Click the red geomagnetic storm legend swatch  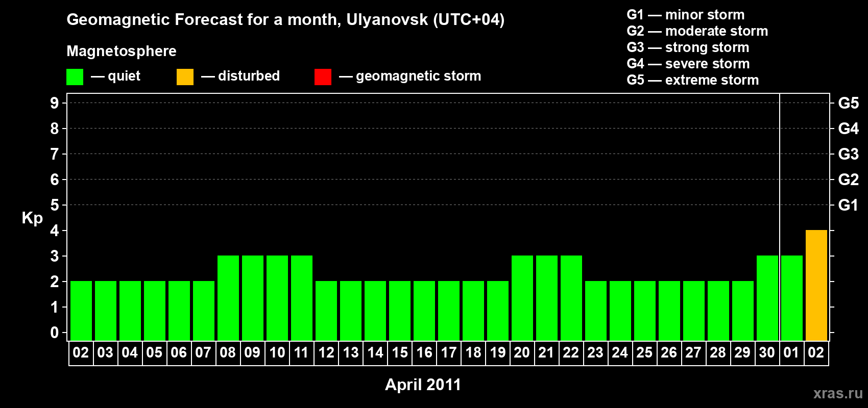323,77
